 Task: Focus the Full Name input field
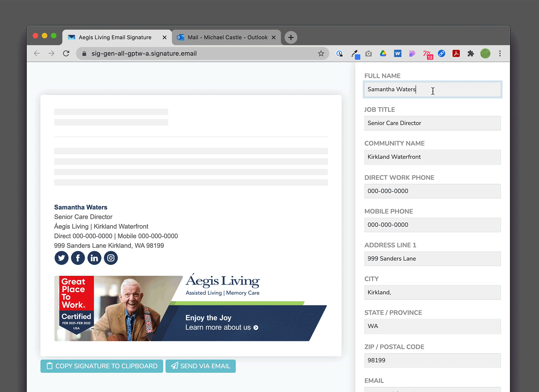point(433,89)
